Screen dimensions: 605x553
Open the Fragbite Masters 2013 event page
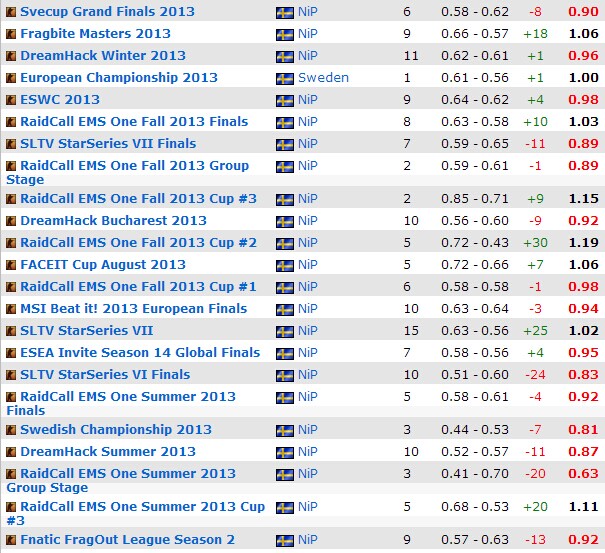[x=95, y=34]
